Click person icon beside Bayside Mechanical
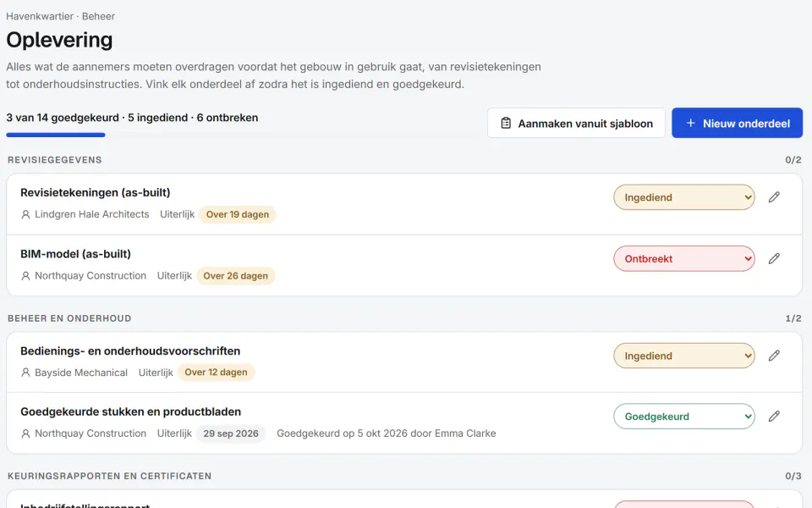The image size is (812, 508). 25,373
